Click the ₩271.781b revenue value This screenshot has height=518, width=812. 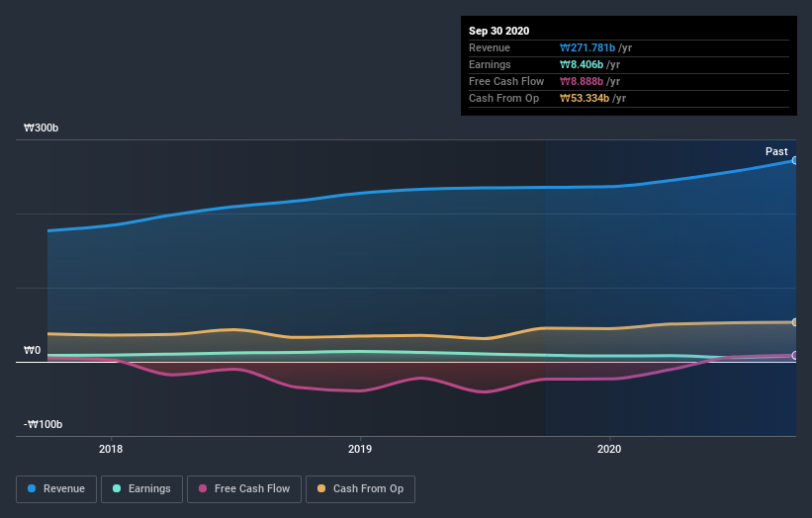[587, 47]
